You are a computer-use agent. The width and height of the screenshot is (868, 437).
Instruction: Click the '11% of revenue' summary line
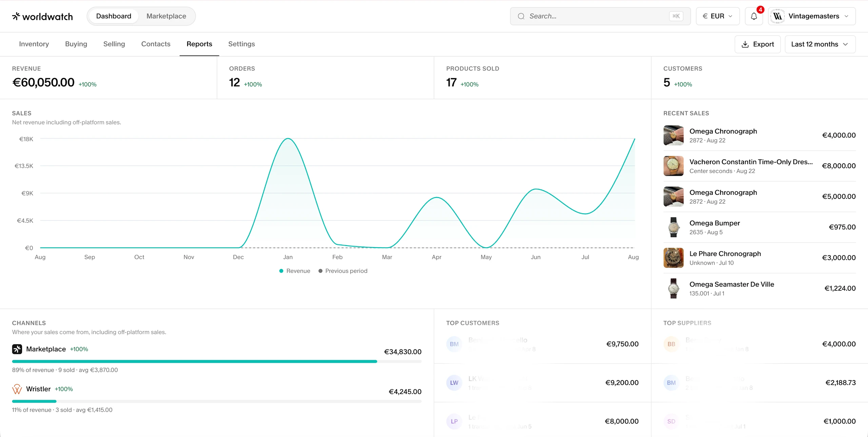tap(62, 410)
